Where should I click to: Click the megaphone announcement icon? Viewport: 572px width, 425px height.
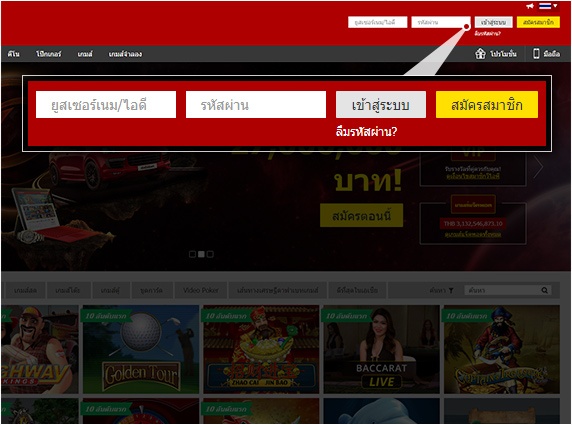[530, 6]
